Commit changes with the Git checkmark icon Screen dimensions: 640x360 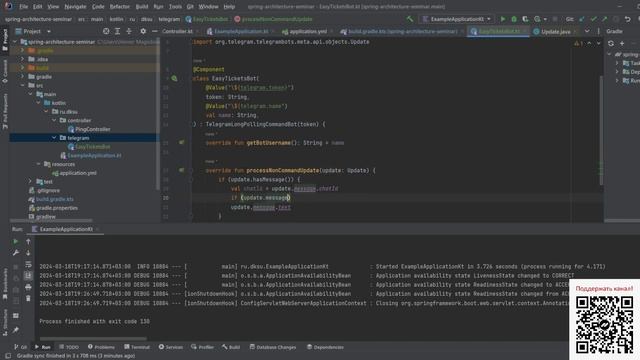click(593, 19)
